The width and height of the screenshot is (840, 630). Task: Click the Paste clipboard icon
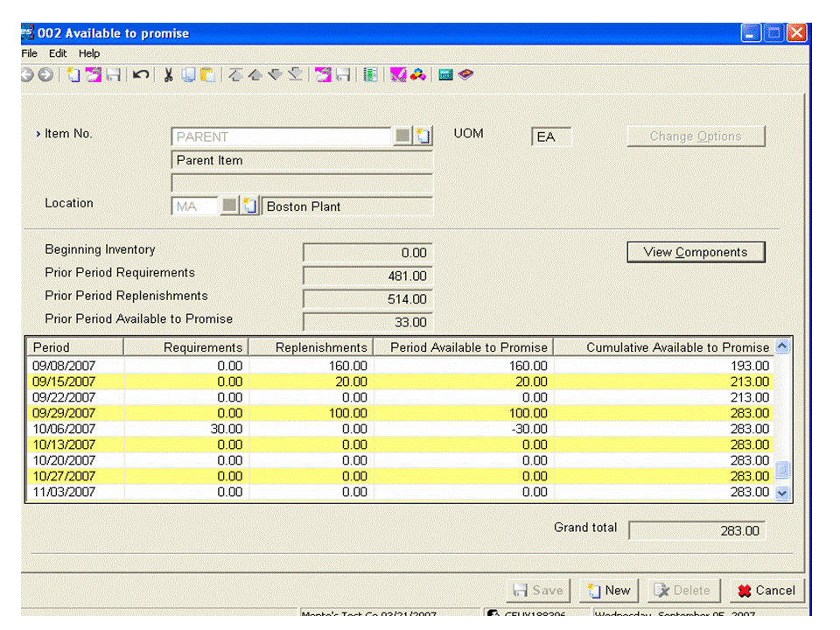tap(206, 76)
